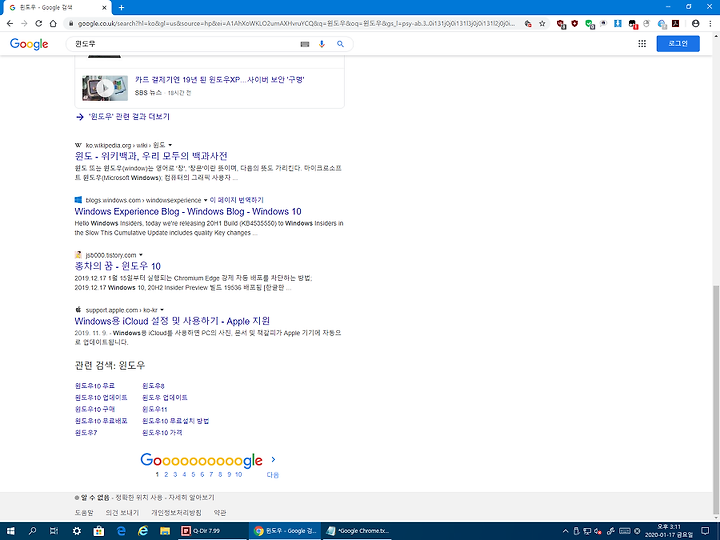Viewport: 720px width, 540px height.
Task: Switch to Q-Dir 7.99 taskbar window
Action: coord(212,531)
